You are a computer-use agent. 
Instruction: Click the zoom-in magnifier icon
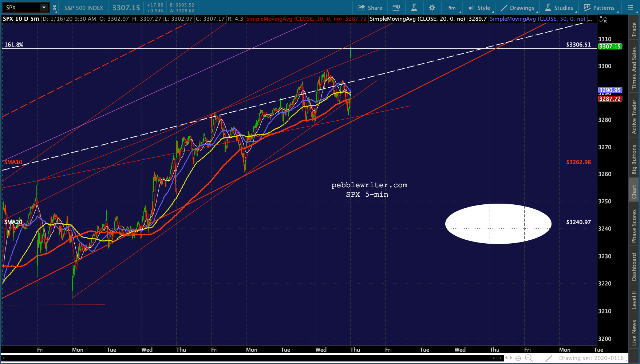529,358
